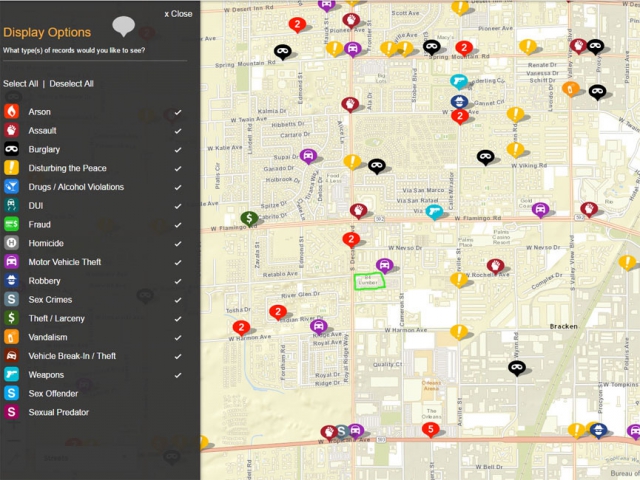Toggle the Robbery checkmark off
The width and height of the screenshot is (640, 480).
pos(178,281)
